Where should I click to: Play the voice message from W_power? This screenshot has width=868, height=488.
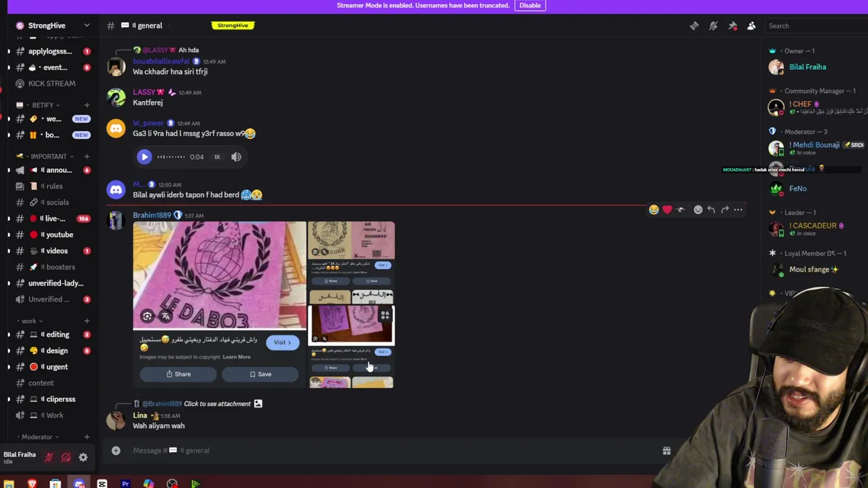[x=144, y=157]
